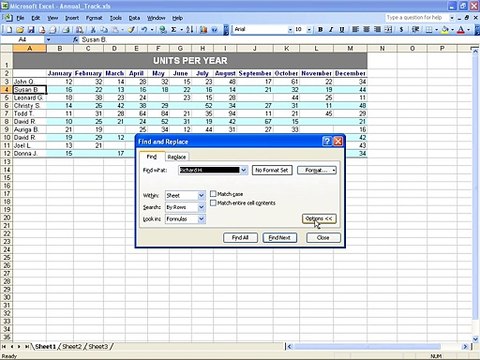
Task: Click the New workbook icon
Action: tap(9, 30)
